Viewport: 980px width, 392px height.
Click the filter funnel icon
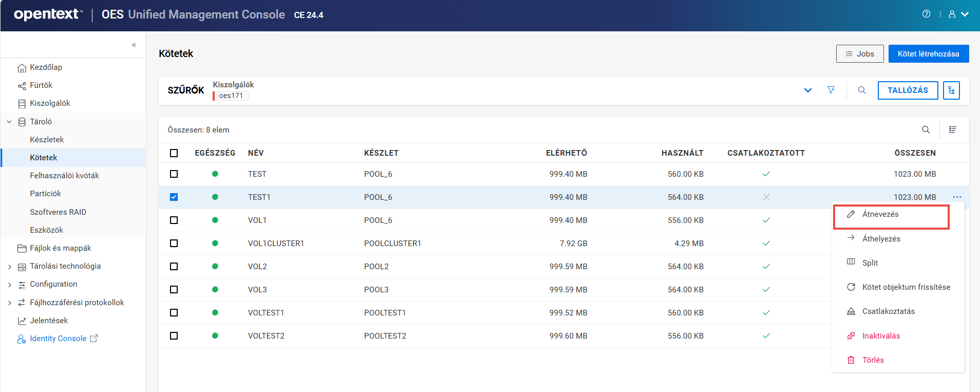click(831, 90)
